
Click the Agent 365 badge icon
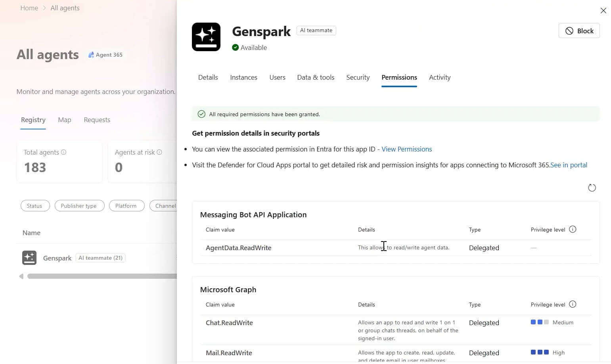(91, 55)
